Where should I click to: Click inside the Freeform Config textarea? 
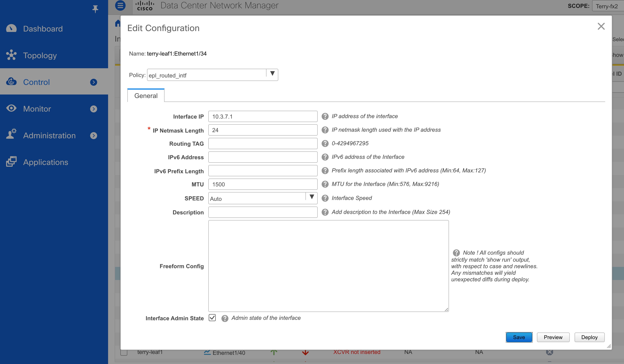coord(328,266)
